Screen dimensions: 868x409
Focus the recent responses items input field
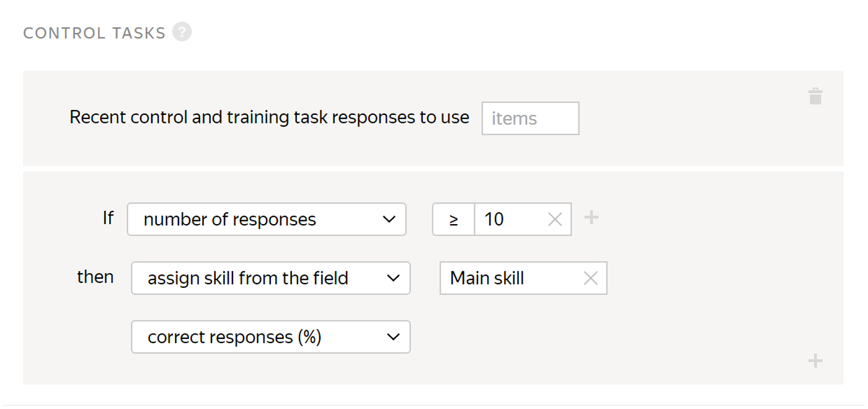click(x=530, y=119)
